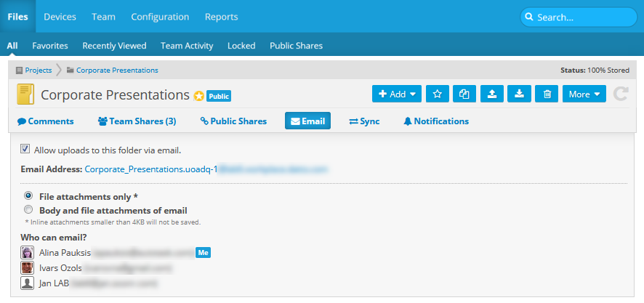The width and height of the screenshot is (644, 303).
Task: Select File attachments only option
Action: click(x=28, y=196)
